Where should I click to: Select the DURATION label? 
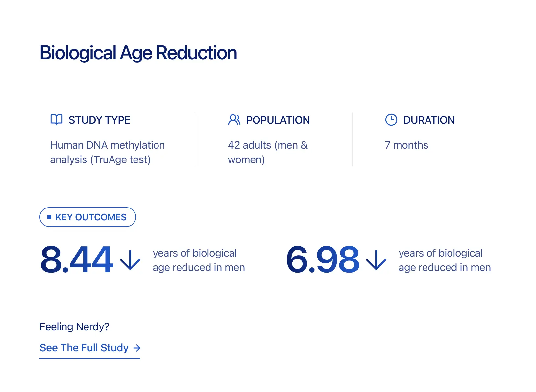429,120
